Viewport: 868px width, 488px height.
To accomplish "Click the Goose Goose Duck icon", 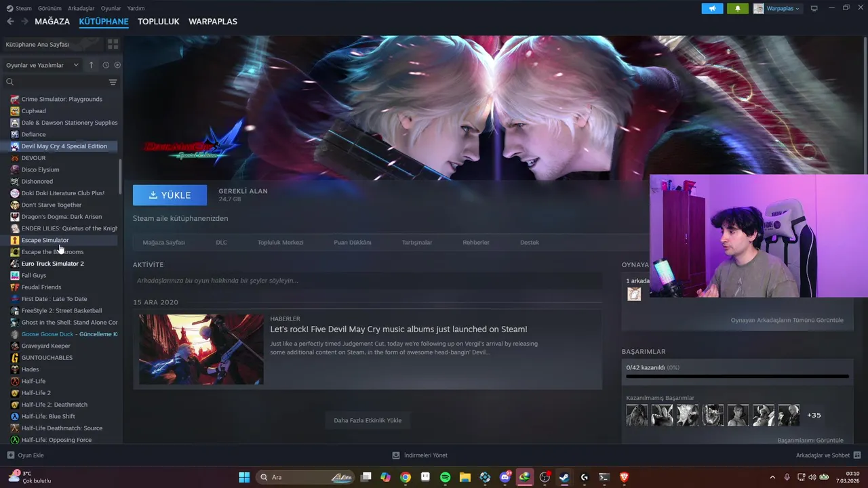I will click(x=15, y=334).
